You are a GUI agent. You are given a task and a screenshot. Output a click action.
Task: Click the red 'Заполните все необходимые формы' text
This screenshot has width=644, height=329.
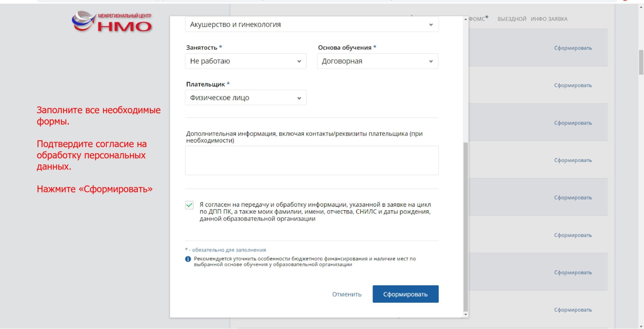point(98,116)
